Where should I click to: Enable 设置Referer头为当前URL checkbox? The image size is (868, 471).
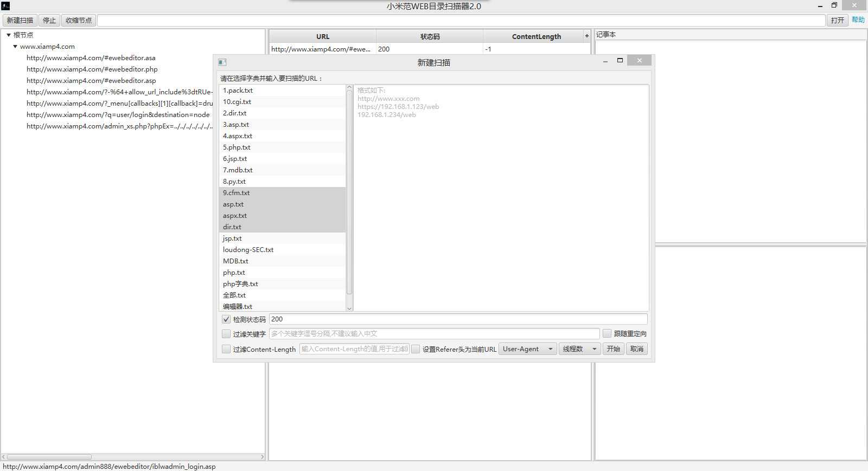click(416, 349)
